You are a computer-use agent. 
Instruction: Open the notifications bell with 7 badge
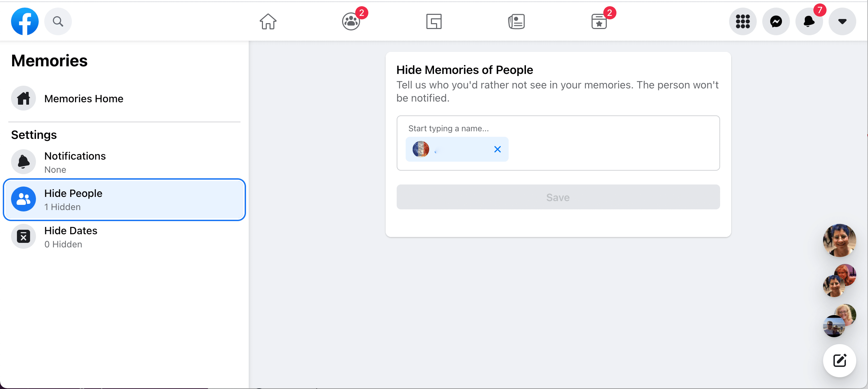[x=809, y=21]
